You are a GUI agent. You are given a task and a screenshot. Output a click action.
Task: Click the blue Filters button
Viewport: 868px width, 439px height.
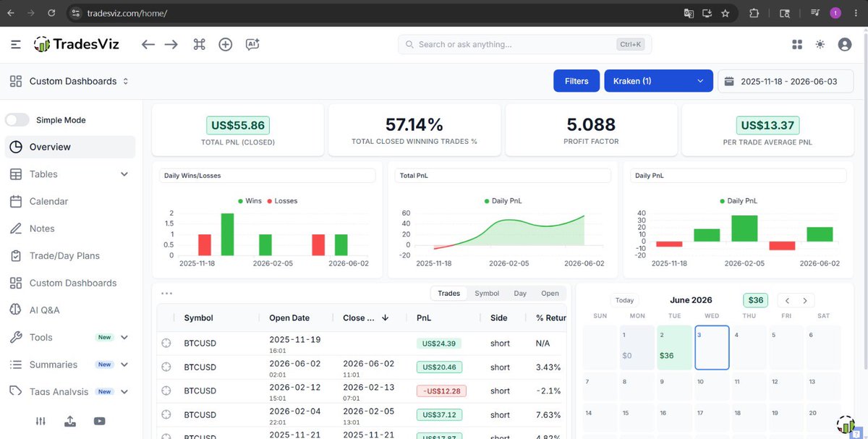tap(576, 81)
